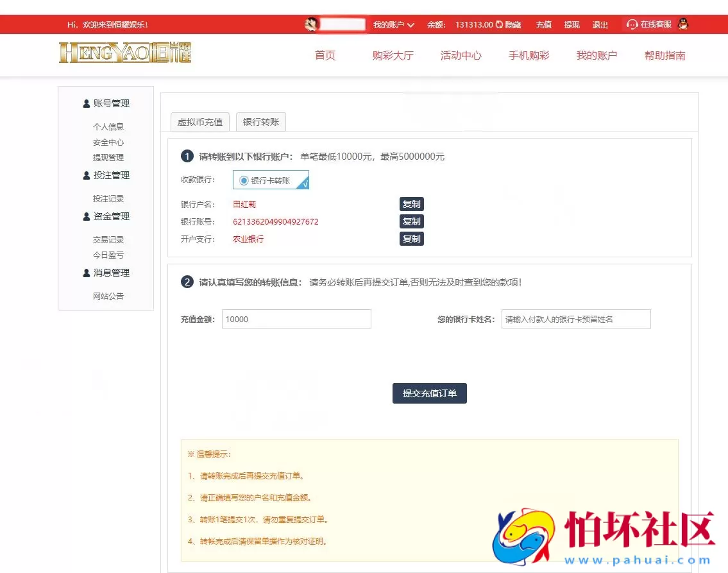Copy the bank account number using 复制
This screenshot has height=573, width=728.
coord(411,221)
